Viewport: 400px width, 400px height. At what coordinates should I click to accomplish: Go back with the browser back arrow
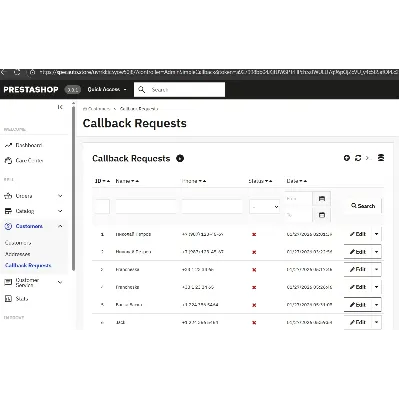pyautogui.click(x=3, y=72)
